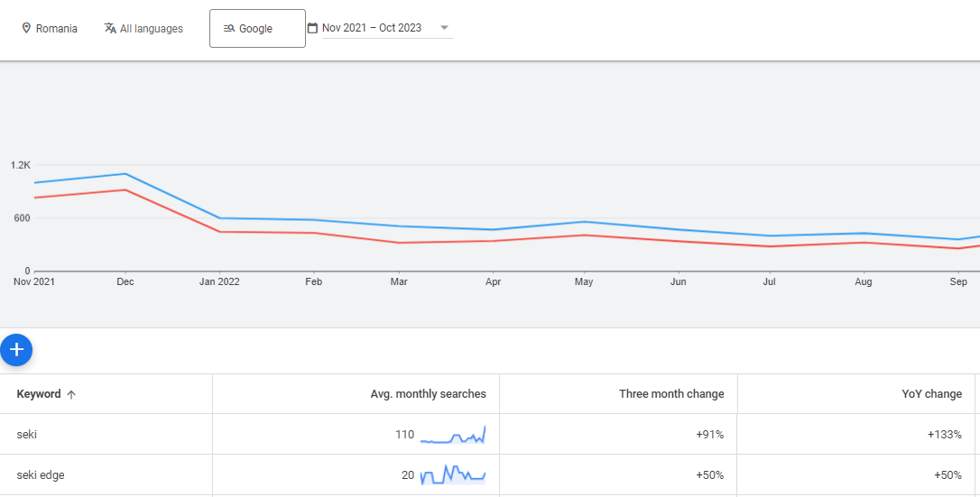Click the sort arrow next to Keyword

pos(71,394)
